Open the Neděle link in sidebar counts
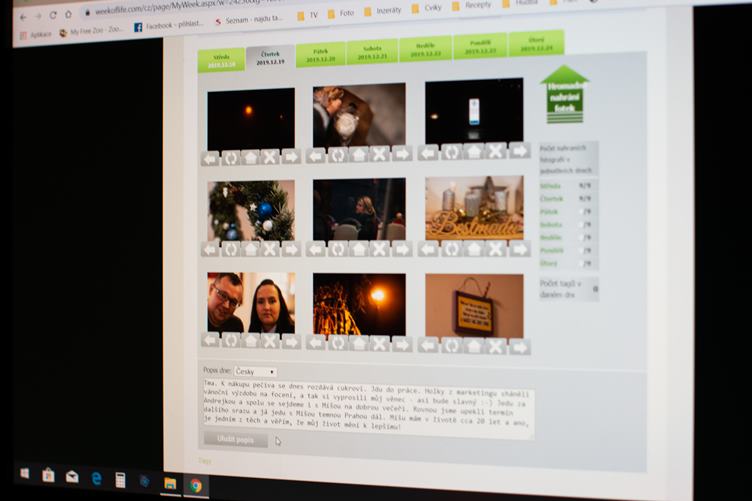Image resolution: width=752 pixels, height=501 pixels. pyautogui.click(x=551, y=238)
